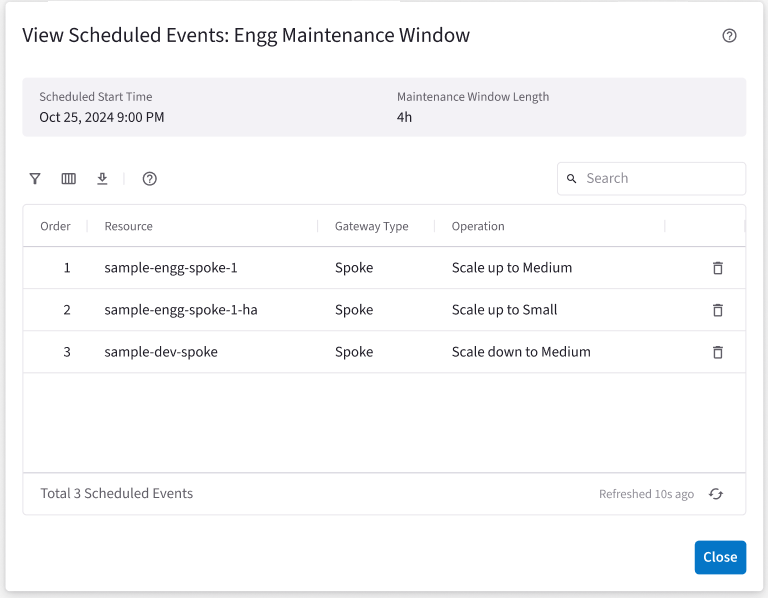Sort by the Gateway Type column header
Image resolution: width=768 pixels, height=598 pixels.
(371, 226)
